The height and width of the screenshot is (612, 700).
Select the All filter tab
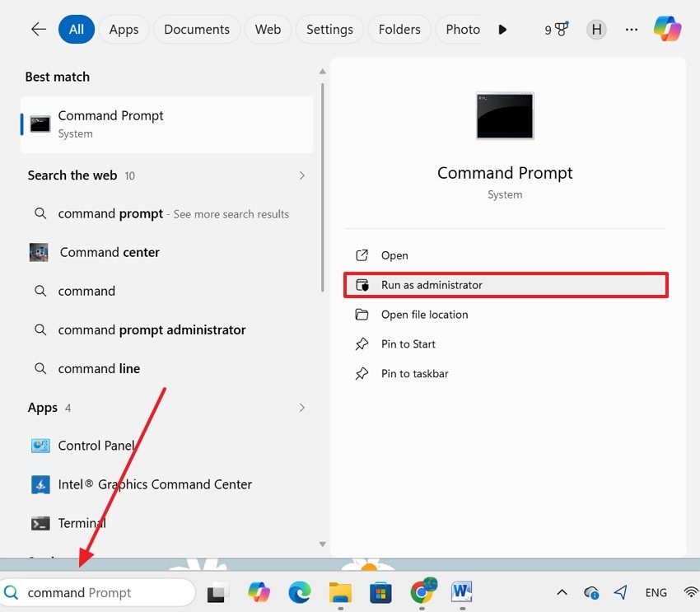click(77, 30)
